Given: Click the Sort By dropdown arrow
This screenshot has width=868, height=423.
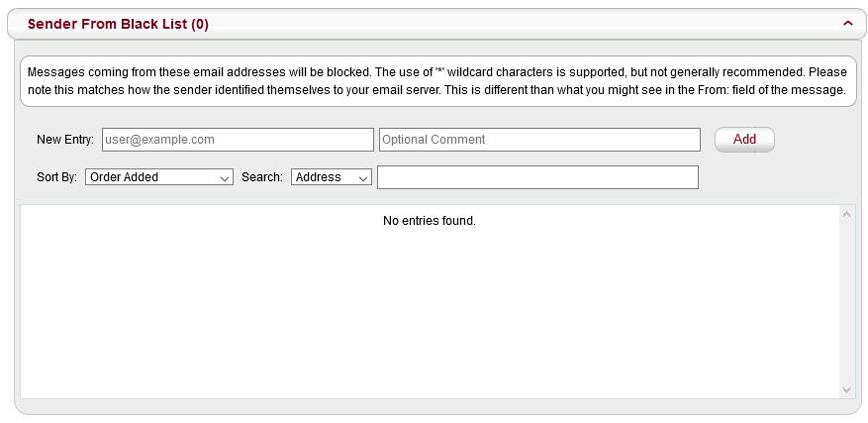Looking at the screenshot, I should tap(225, 177).
